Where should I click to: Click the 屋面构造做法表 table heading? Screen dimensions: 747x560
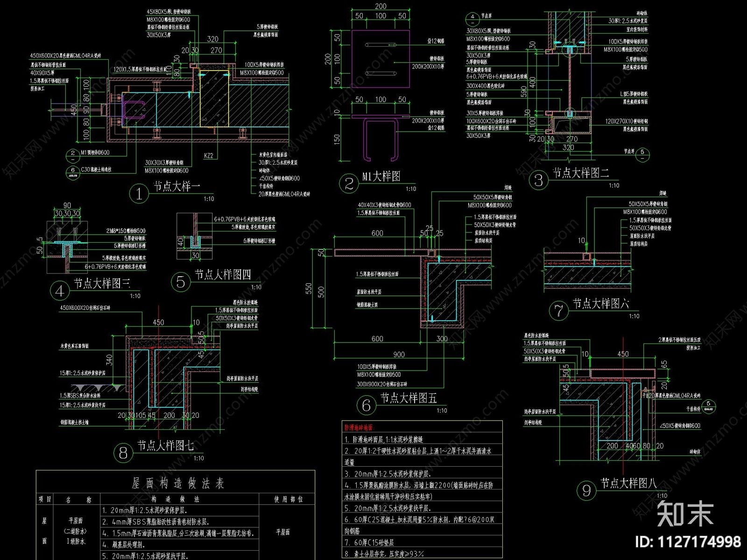pyautogui.click(x=178, y=483)
